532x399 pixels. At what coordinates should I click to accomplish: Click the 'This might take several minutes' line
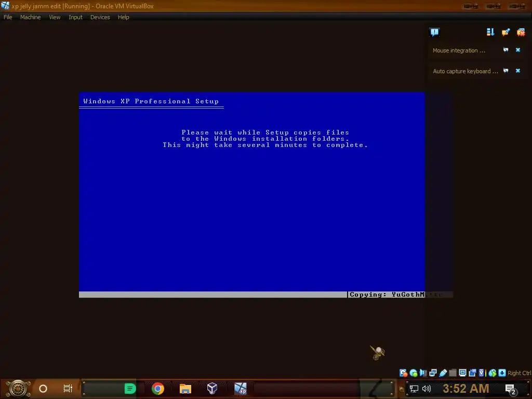pyautogui.click(x=265, y=145)
